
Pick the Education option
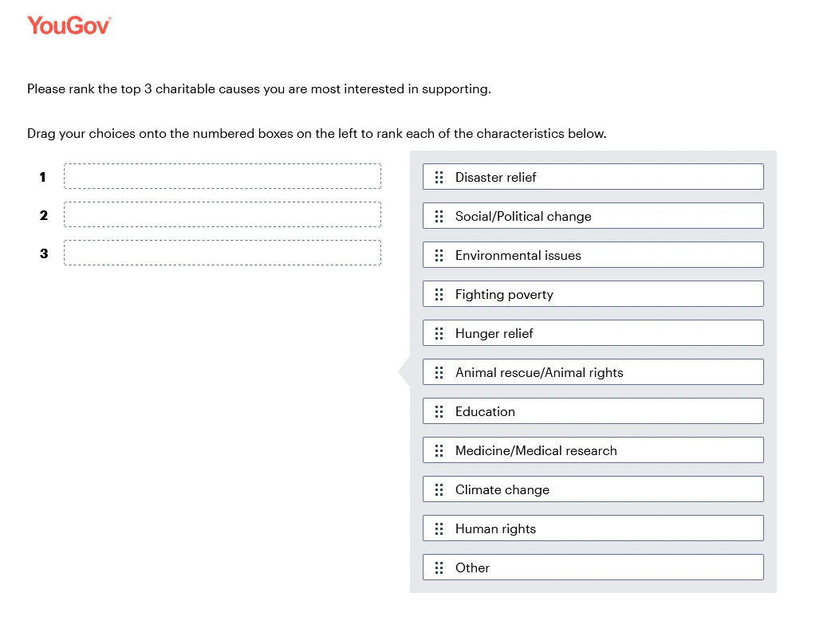coord(592,411)
